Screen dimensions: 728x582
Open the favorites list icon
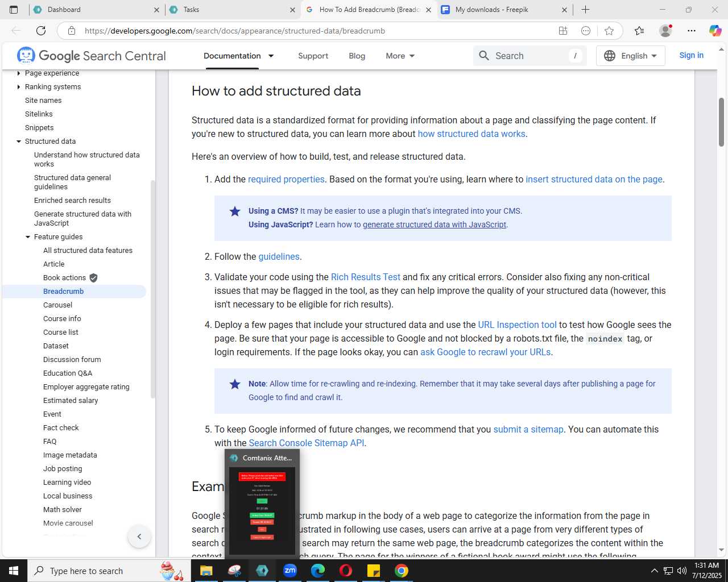coord(639,31)
